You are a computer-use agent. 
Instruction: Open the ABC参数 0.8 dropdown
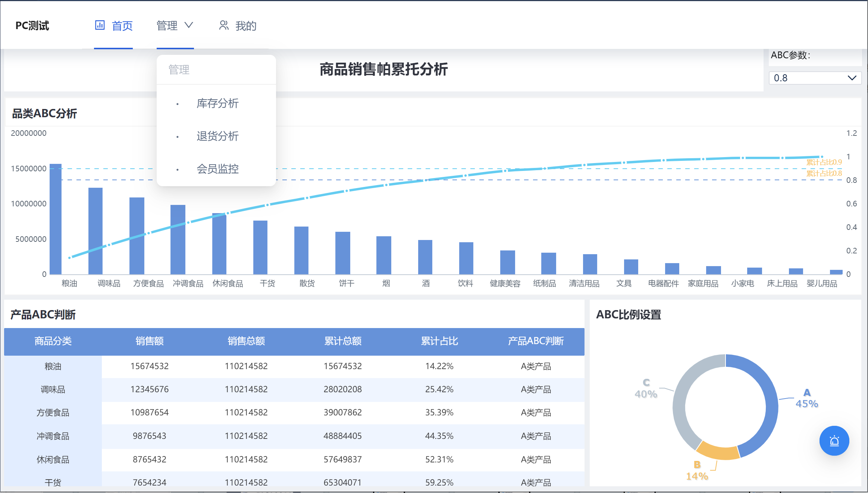(x=815, y=78)
